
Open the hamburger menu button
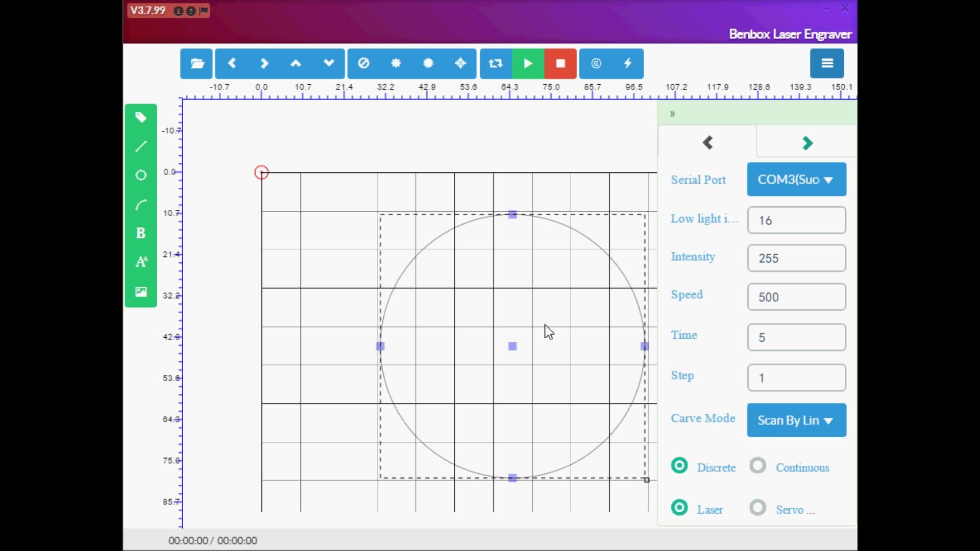pyautogui.click(x=827, y=64)
